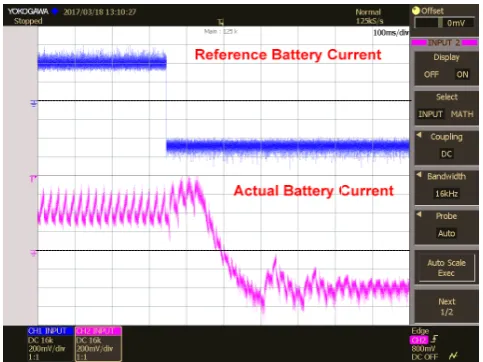Image resolution: width=483 pixels, height=362 pixels.
Task: Click the YOKOGAWA logo
Action: click(x=28, y=11)
